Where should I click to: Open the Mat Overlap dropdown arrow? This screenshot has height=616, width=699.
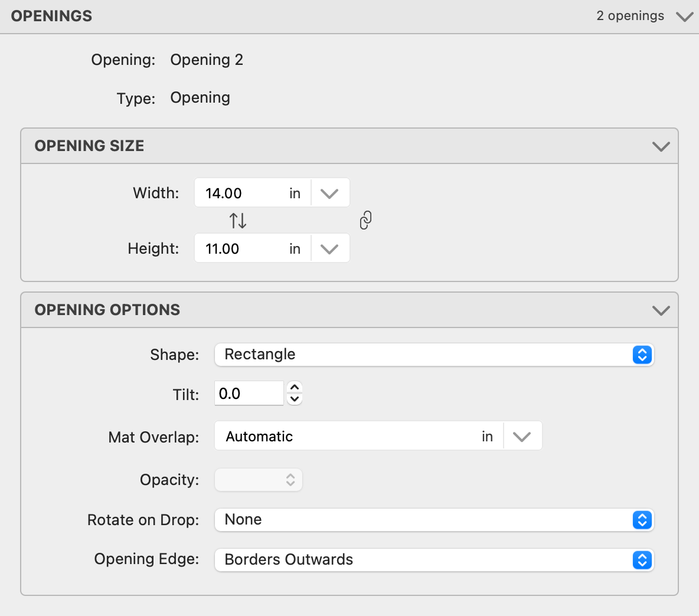[522, 437]
